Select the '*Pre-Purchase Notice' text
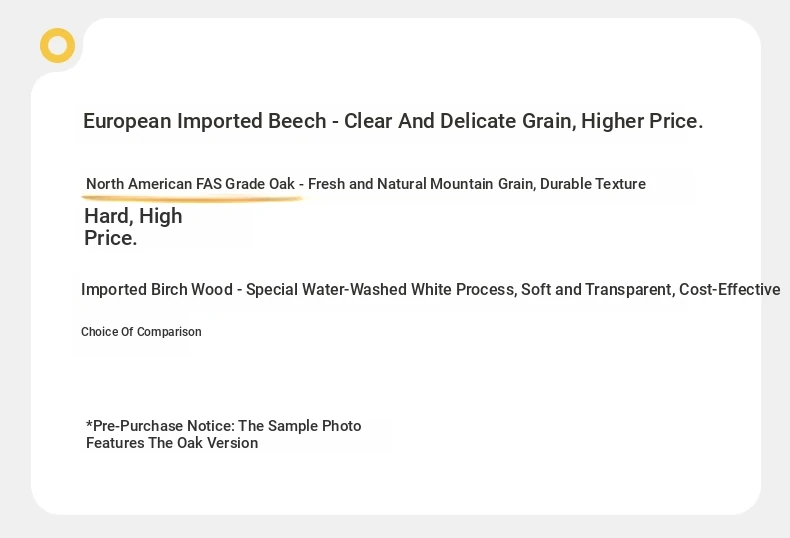The width and height of the screenshot is (790, 538). coord(160,426)
